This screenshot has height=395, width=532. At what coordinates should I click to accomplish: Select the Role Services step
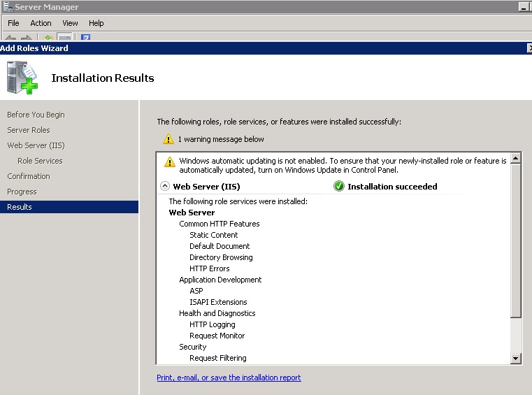click(x=40, y=161)
